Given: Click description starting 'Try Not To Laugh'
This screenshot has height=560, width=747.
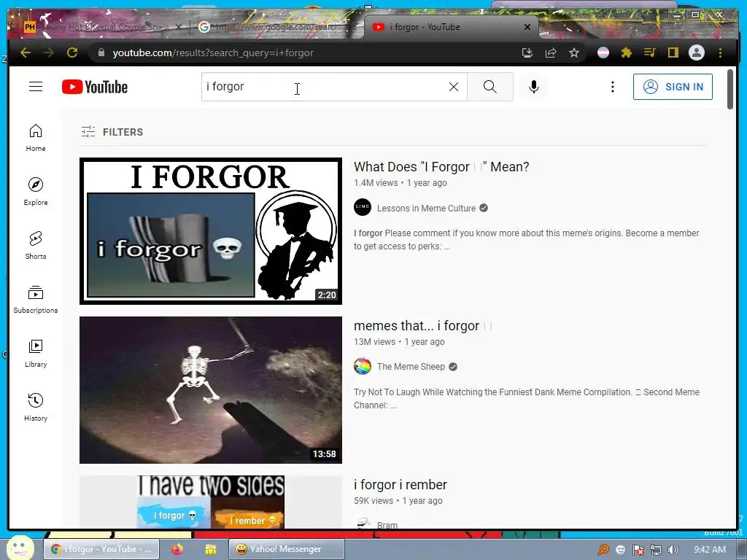Looking at the screenshot, I should (x=527, y=399).
